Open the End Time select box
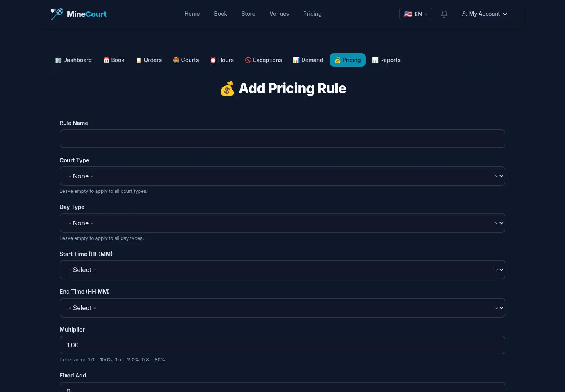565x392 pixels. [282, 308]
